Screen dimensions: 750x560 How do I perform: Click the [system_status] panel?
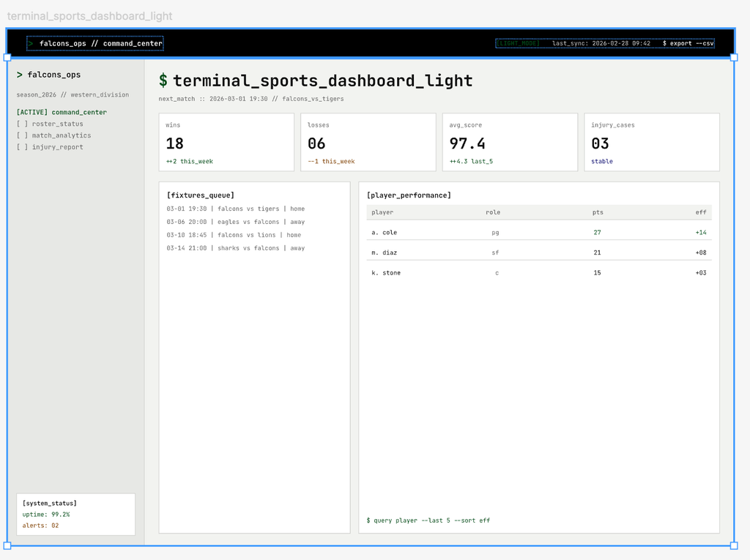click(x=75, y=514)
